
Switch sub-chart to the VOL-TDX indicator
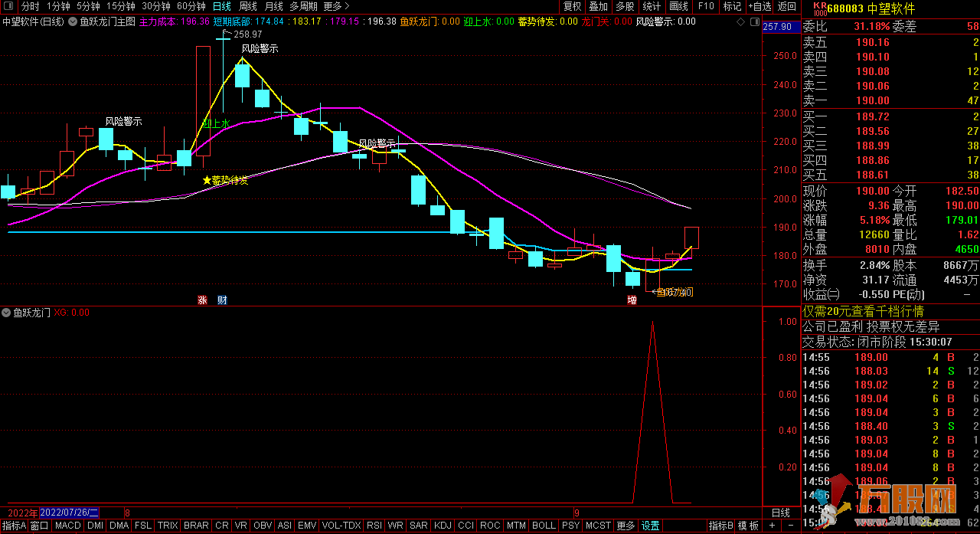pyautogui.click(x=341, y=526)
